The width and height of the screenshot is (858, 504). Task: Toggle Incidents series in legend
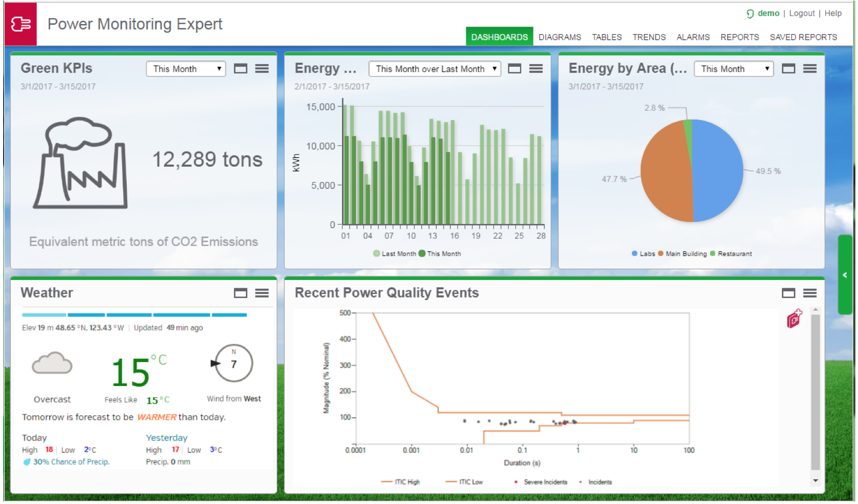[x=596, y=482]
